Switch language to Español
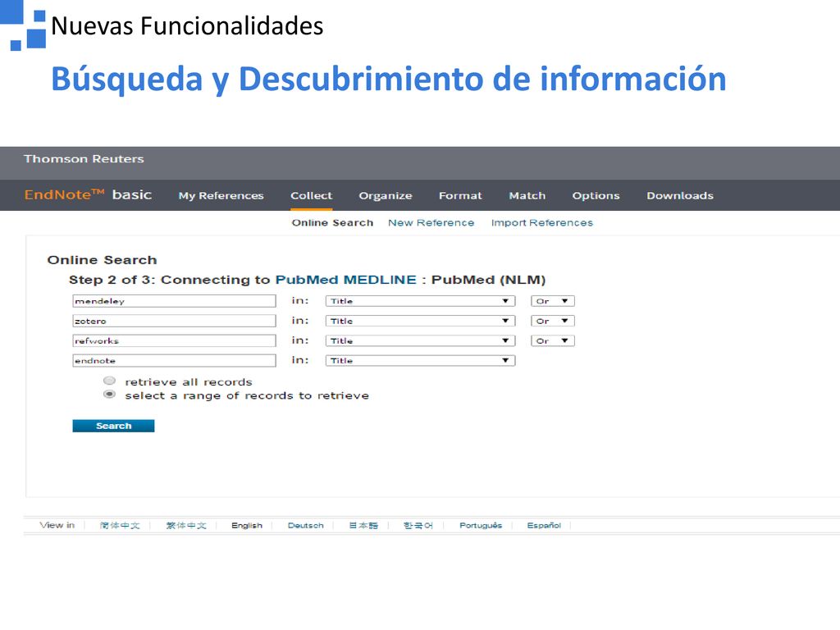The height and width of the screenshot is (630, 840). (544, 526)
